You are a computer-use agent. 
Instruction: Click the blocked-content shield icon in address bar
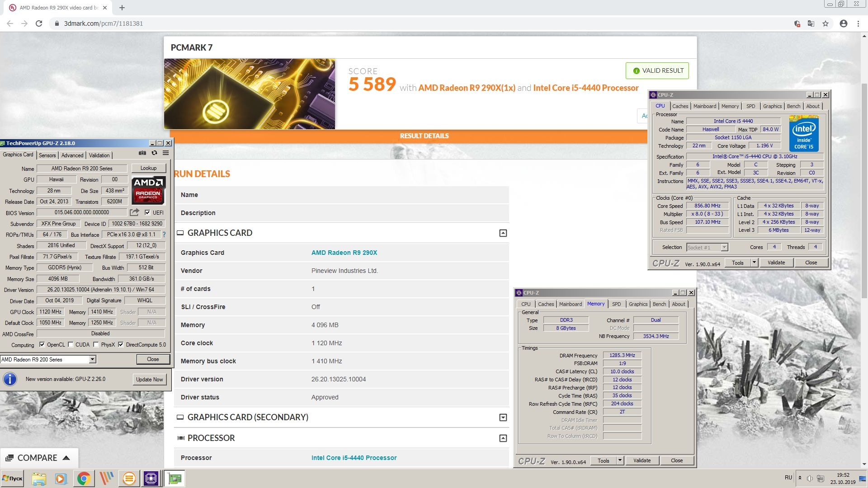click(797, 23)
